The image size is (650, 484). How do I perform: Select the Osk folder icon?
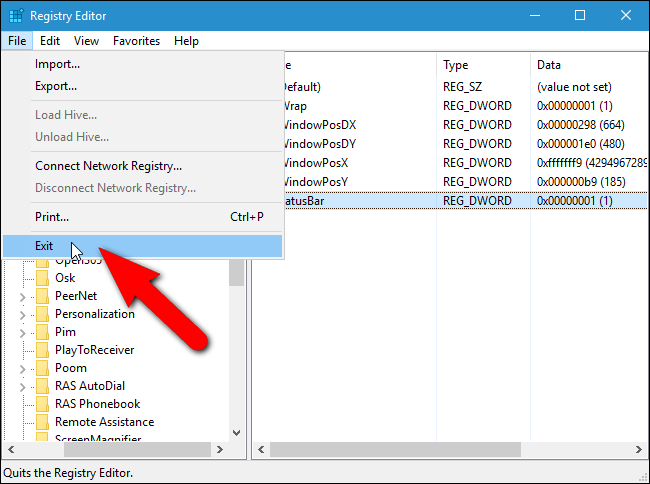42,278
